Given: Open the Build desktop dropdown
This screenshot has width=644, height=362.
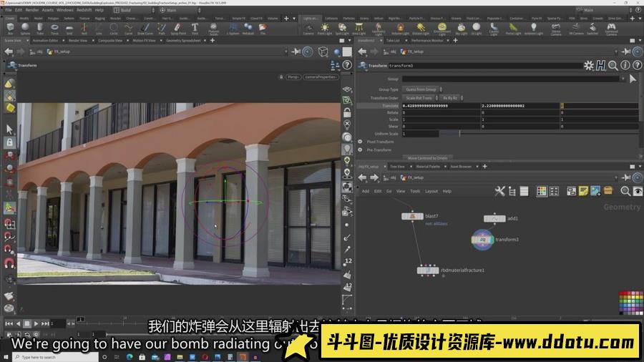Looking at the screenshot, I should [x=134, y=10].
